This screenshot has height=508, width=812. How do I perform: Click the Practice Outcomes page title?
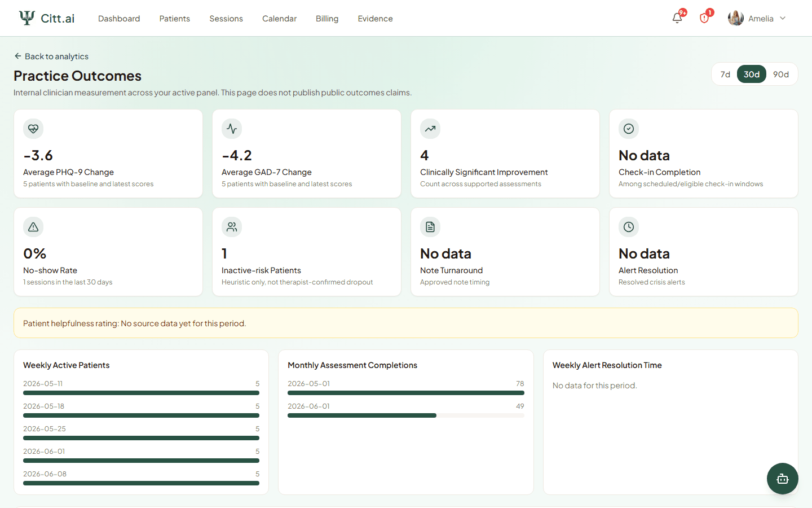pyautogui.click(x=77, y=76)
